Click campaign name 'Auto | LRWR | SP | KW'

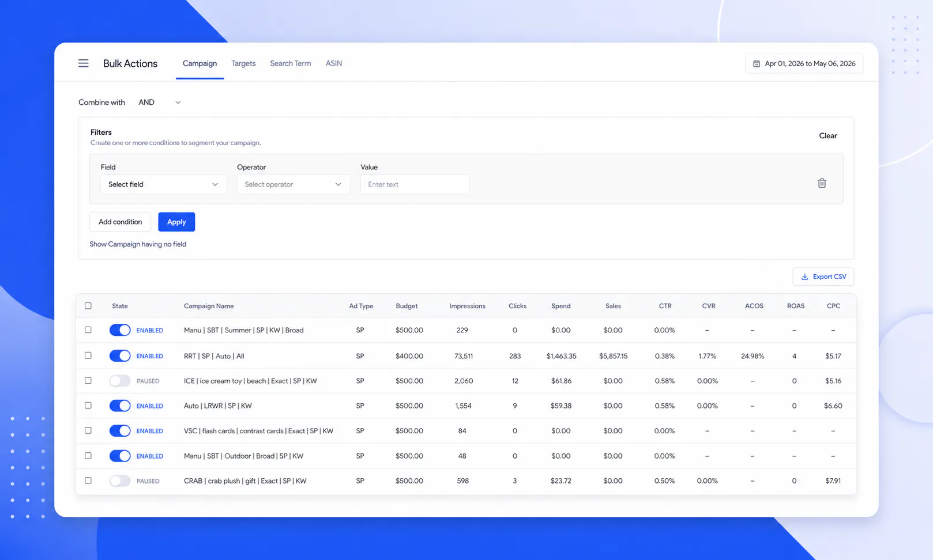click(218, 406)
